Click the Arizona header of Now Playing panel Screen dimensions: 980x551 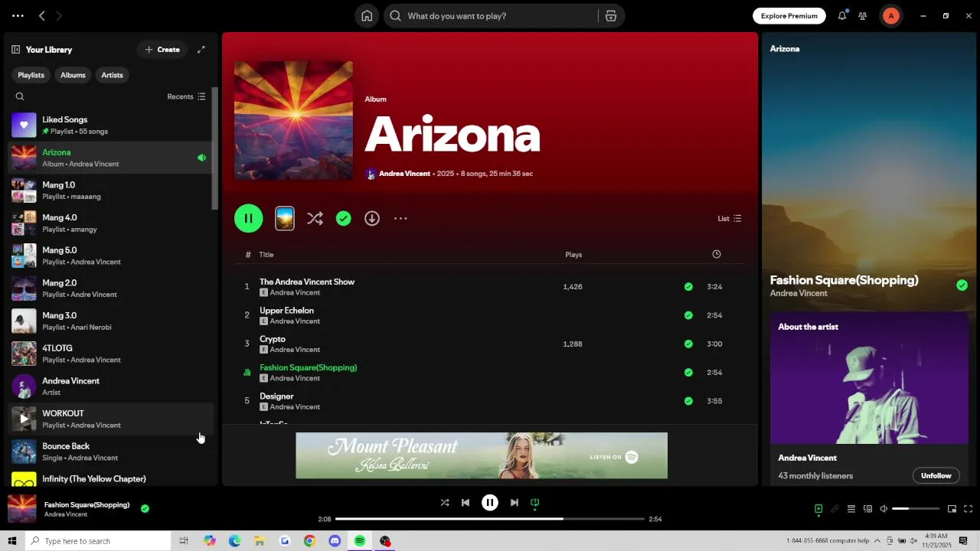(785, 49)
